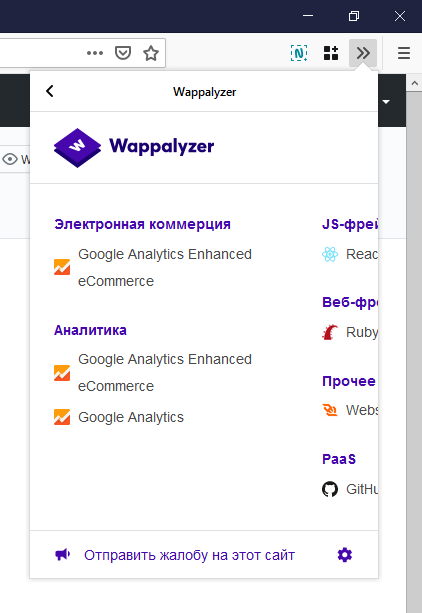Image resolution: width=422 pixels, height=613 pixels.
Task: Expand the dark header dropdown arrow
Action: point(386,102)
